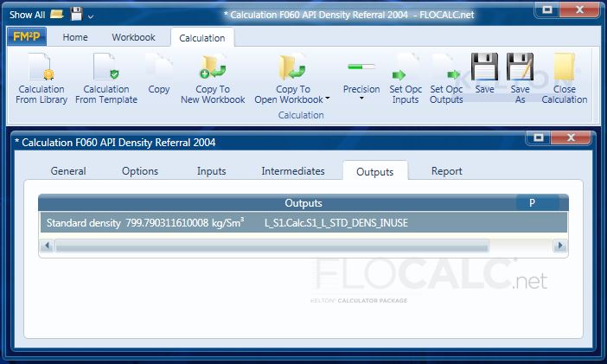Select the Calculation ribbon tab
Viewport: 607px width, 364px height.
pyautogui.click(x=202, y=38)
